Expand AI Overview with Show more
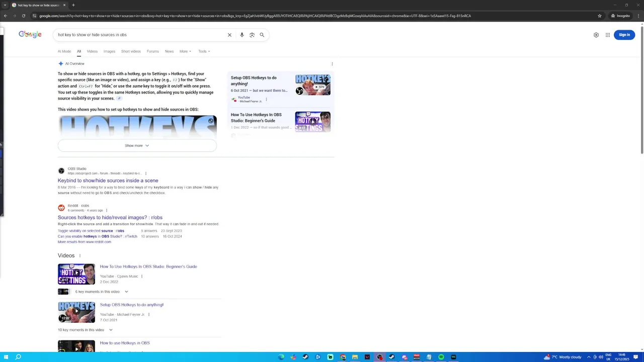The height and width of the screenshot is (362, 644). click(137, 145)
